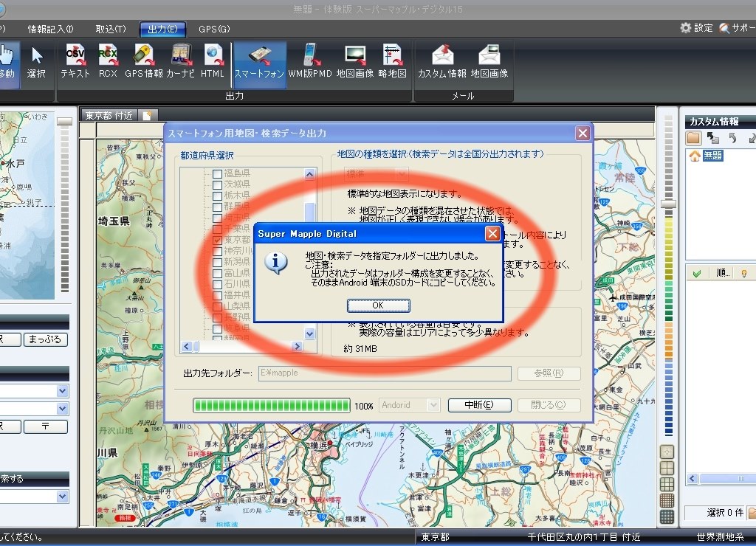Click OK in Super Mapple Digital dialog
This screenshot has height=546, width=756.
coord(378,305)
